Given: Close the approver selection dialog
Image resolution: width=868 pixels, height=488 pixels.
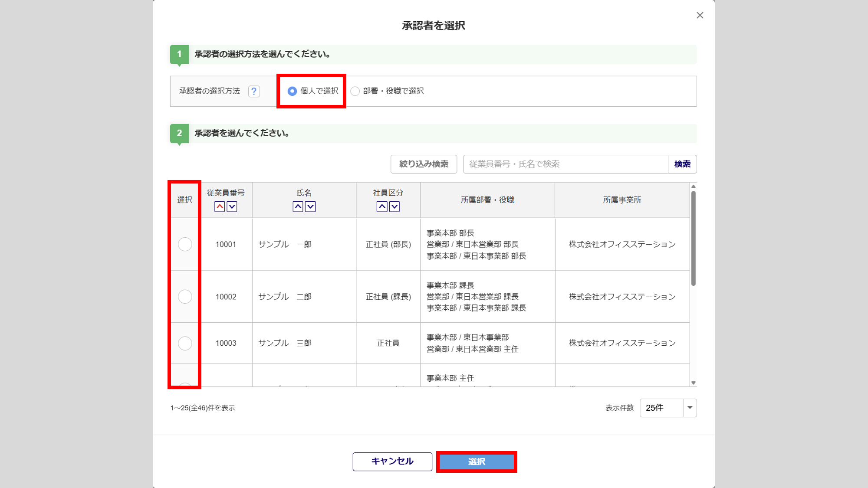Looking at the screenshot, I should click(x=700, y=16).
